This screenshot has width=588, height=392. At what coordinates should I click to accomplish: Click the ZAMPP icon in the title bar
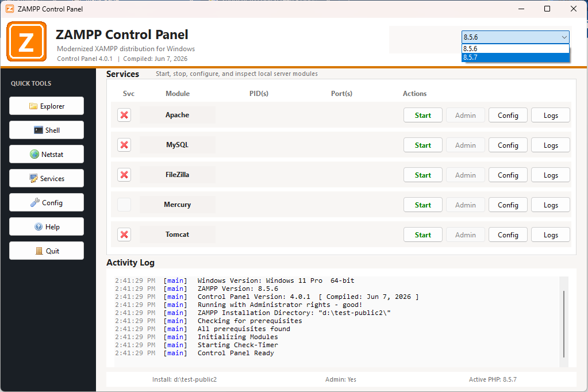pos(10,9)
